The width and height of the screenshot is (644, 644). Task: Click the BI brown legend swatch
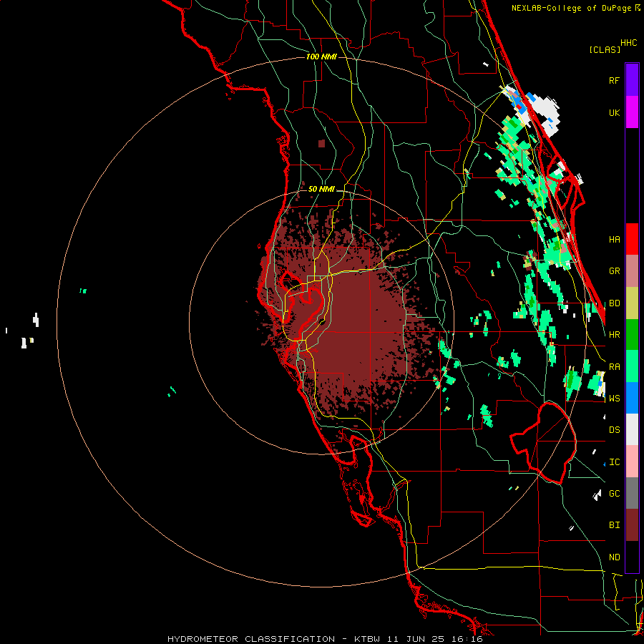632,525
